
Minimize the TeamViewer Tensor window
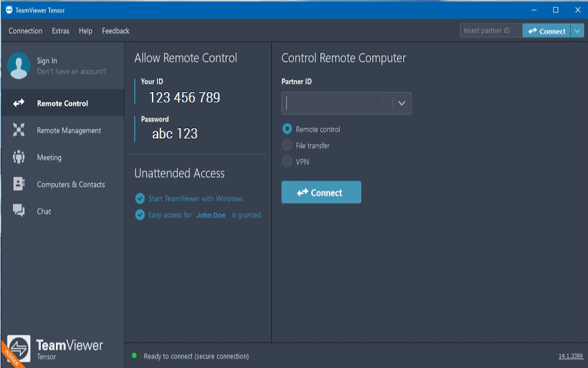pos(534,10)
